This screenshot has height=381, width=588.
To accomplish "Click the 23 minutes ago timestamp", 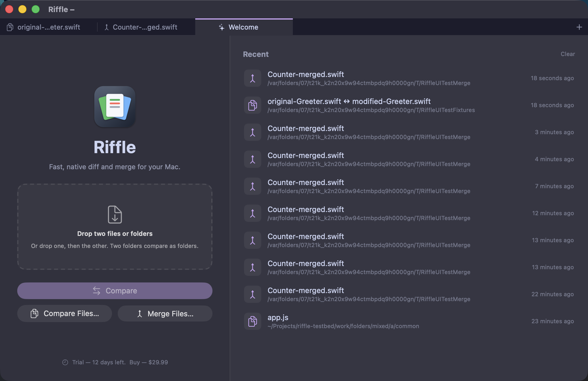I will pyautogui.click(x=553, y=321).
